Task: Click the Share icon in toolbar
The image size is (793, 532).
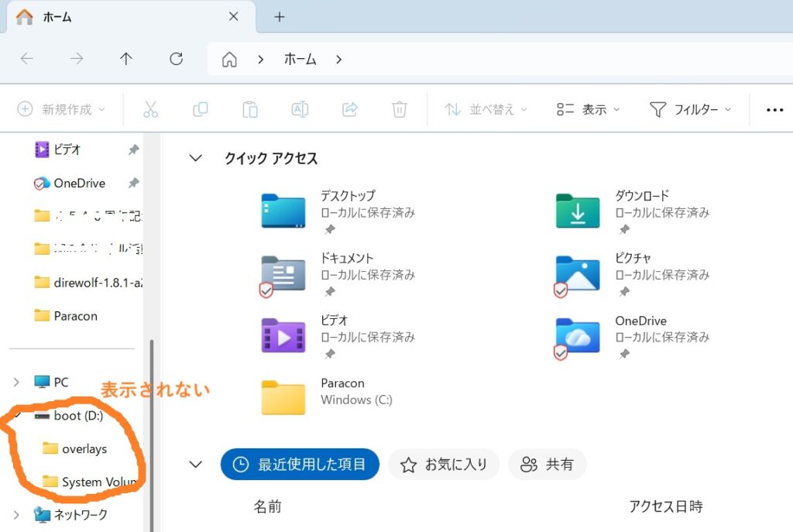Action: (x=349, y=110)
